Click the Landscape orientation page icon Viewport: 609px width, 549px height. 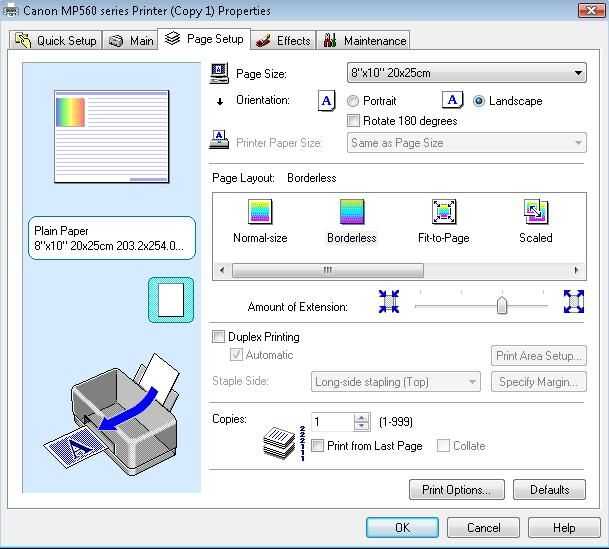coord(452,100)
